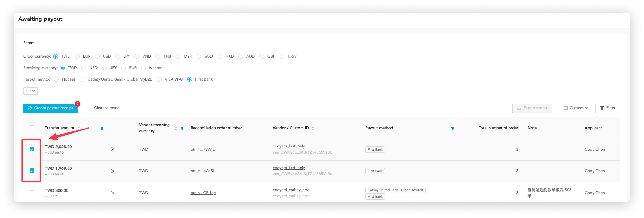Click the Reconciliation order number header
Viewport: 644px width, 218px height.
point(216,128)
